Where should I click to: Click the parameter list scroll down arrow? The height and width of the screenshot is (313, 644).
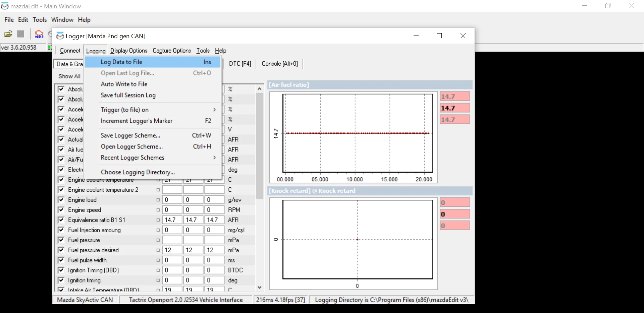[259, 287]
